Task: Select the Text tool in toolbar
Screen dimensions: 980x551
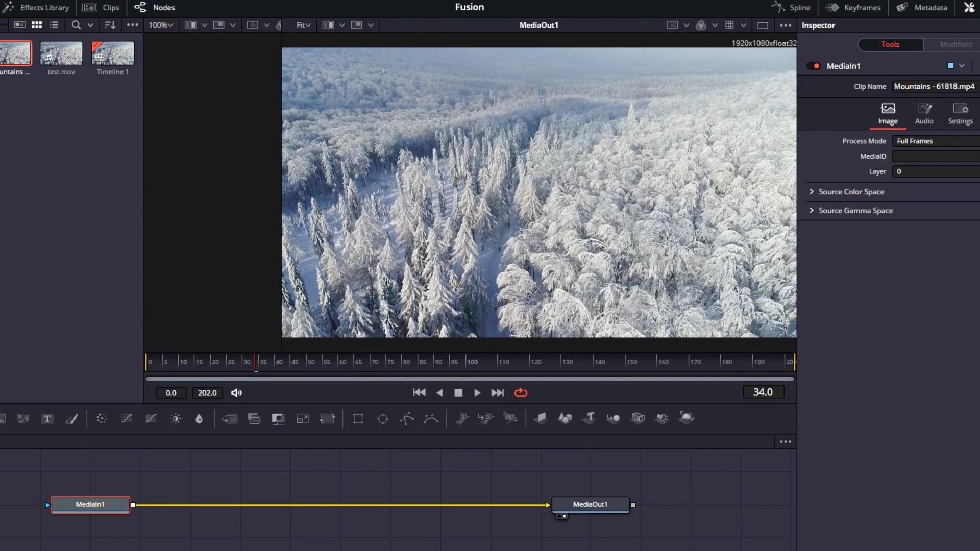Action: coord(47,419)
